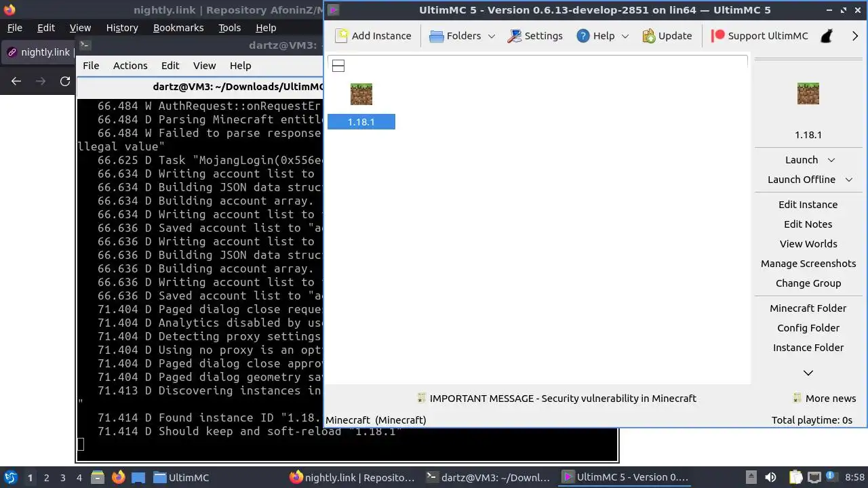
Task: Switch to UltimMC folder taskbar entry
Action: pyautogui.click(x=182, y=478)
